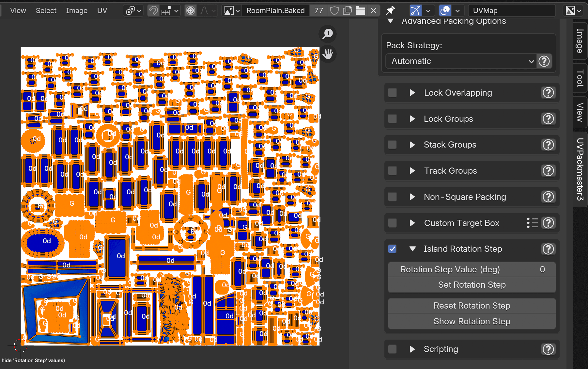Enable the Lock Overlapping checkbox
The width and height of the screenshot is (588, 369).
point(393,93)
